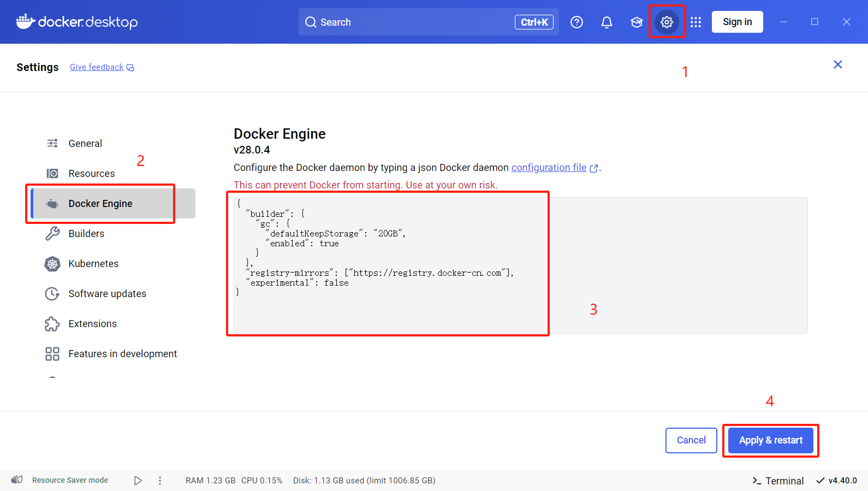The width and height of the screenshot is (868, 491).
Task: Maximize the Docker Desktop window
Action: 815,22
